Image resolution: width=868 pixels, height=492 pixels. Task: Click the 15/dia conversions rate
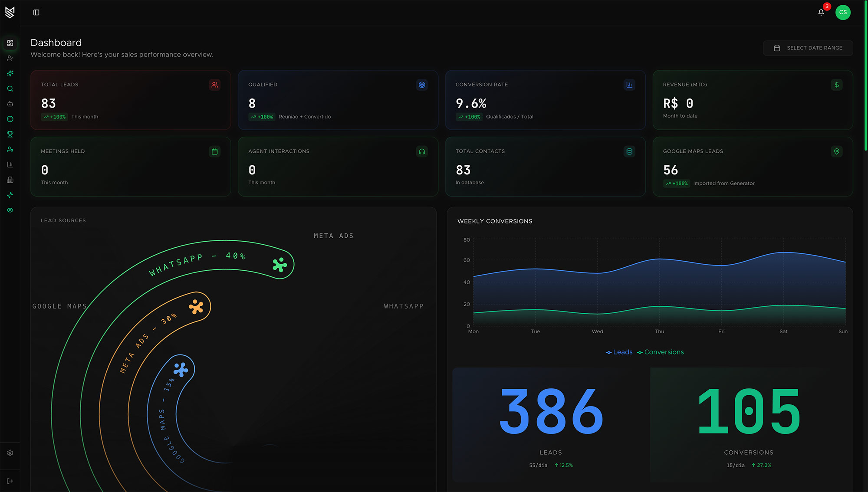(736, 465)
